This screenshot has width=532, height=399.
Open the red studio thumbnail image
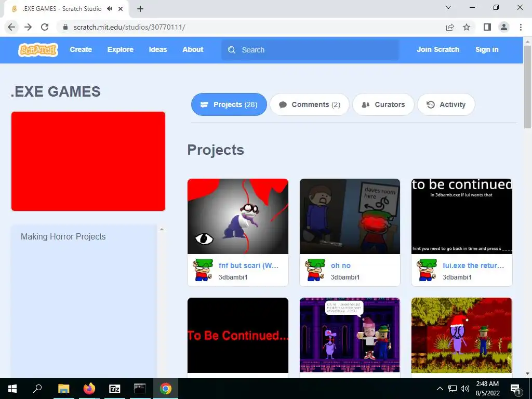point(88,161)
